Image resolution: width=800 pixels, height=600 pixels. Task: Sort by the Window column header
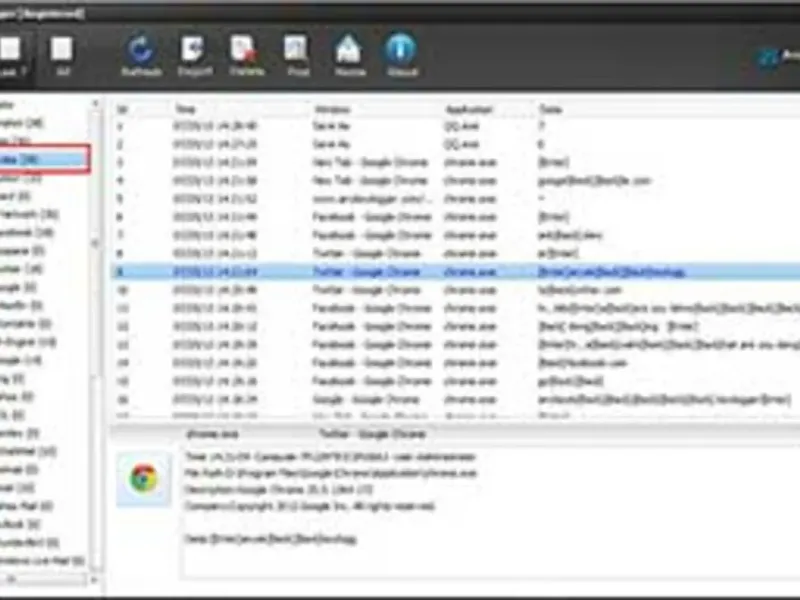tap(332, 109)
